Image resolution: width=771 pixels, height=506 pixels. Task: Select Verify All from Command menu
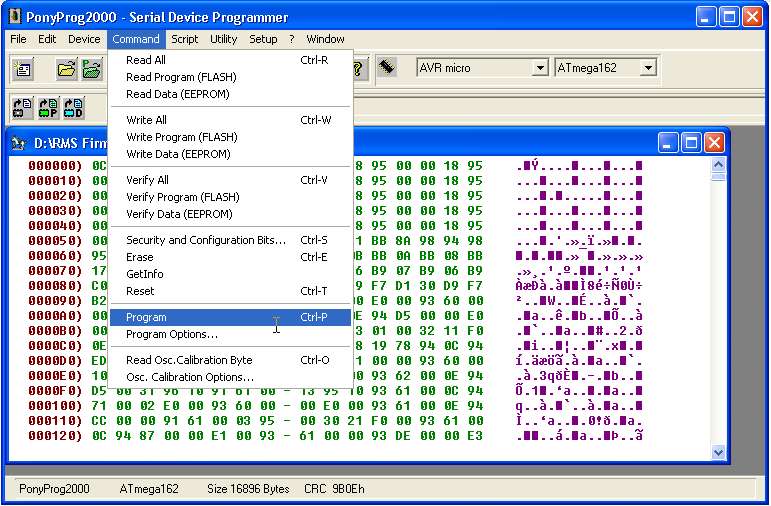coord(147,180)
